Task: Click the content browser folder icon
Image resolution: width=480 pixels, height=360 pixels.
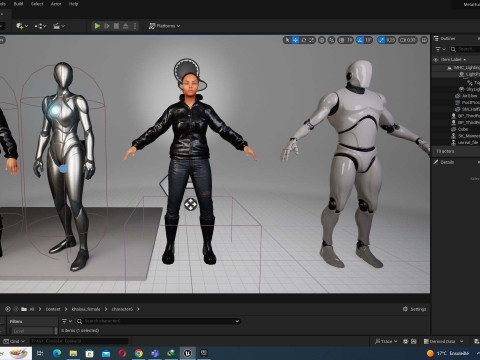Action: [24, 309]
